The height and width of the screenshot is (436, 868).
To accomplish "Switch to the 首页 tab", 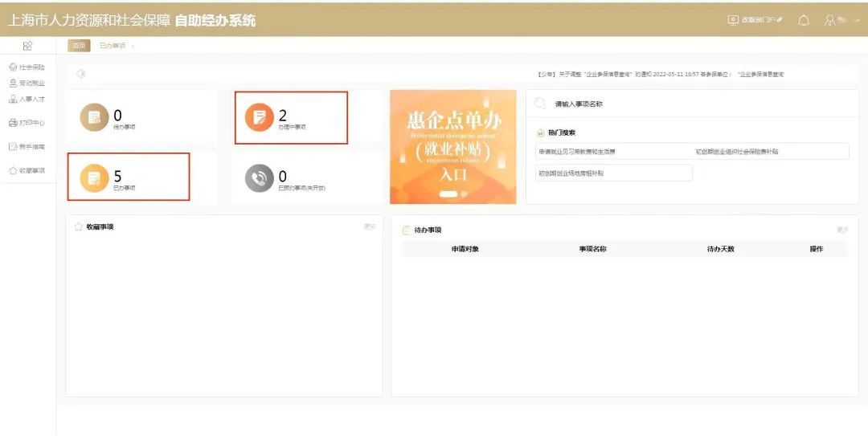I will pyautogui.click(x=79, y=46).
